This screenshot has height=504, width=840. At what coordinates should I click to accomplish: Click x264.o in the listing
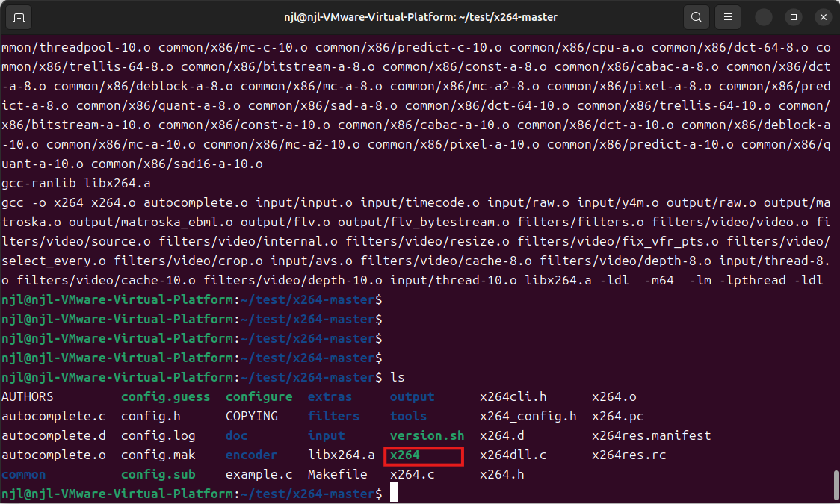coord(614,397)
